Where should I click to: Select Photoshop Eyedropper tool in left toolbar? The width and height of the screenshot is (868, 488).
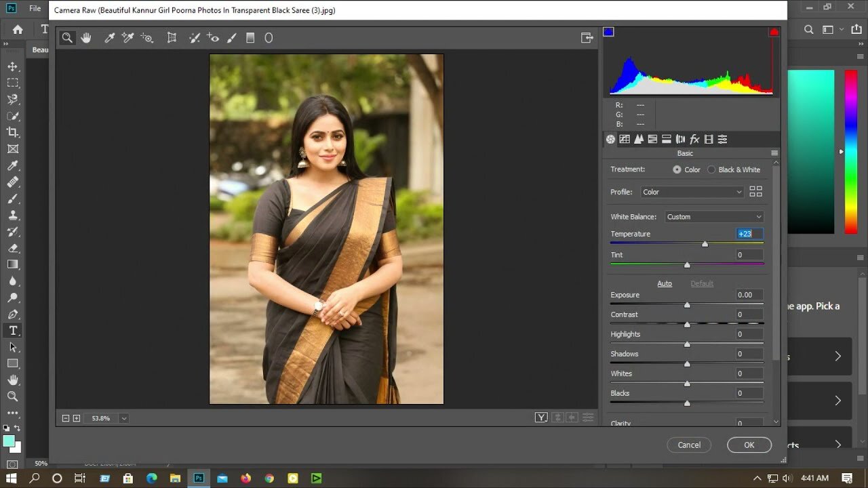[x=12, y=165]
